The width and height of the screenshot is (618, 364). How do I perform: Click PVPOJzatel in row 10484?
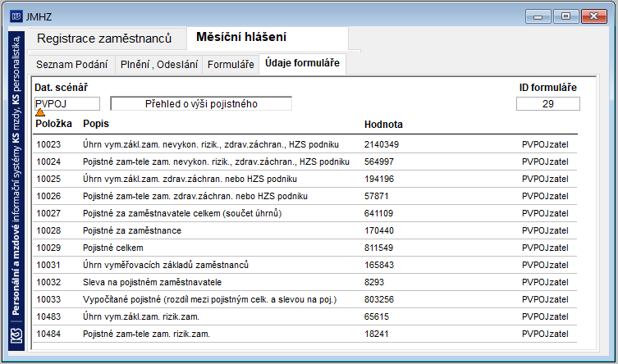[545, 334]
